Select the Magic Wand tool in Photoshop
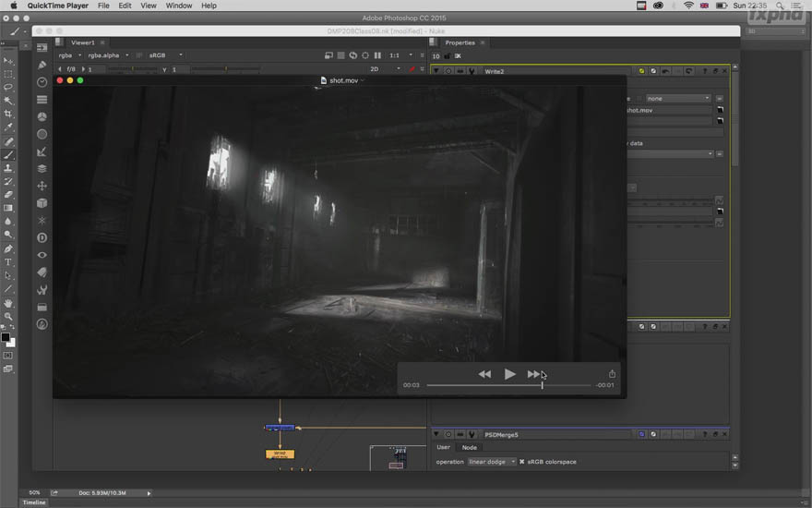 8,101
